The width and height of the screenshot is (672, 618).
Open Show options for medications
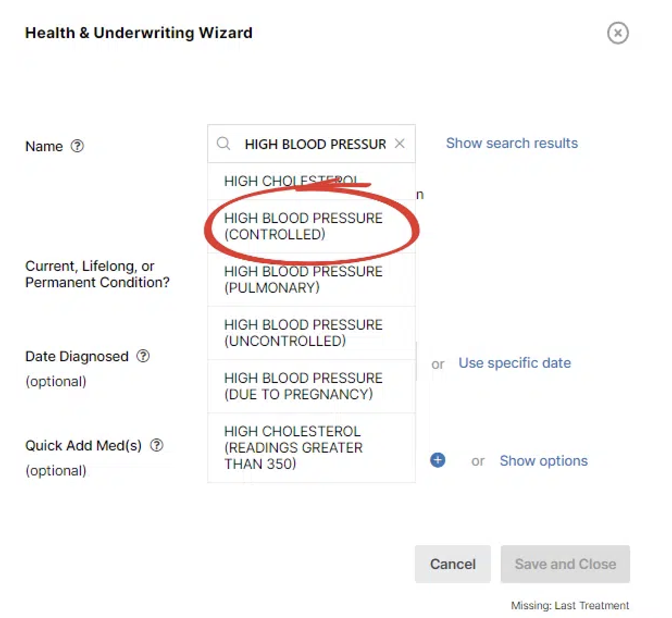(x=543, y=461)
